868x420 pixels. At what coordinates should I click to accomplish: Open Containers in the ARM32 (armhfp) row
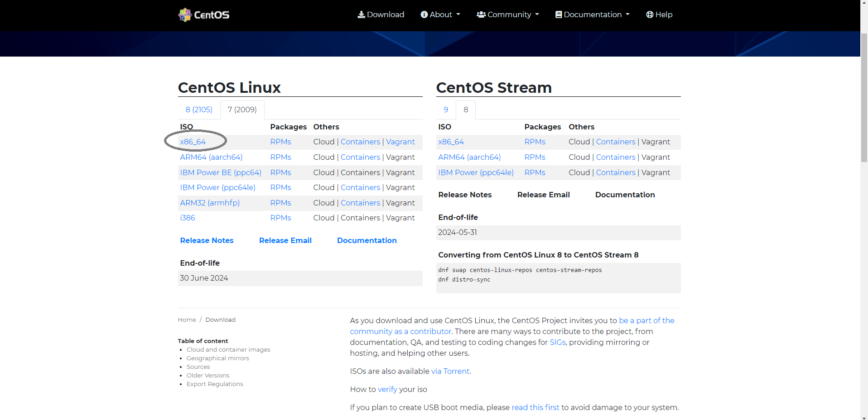(361, 203)
